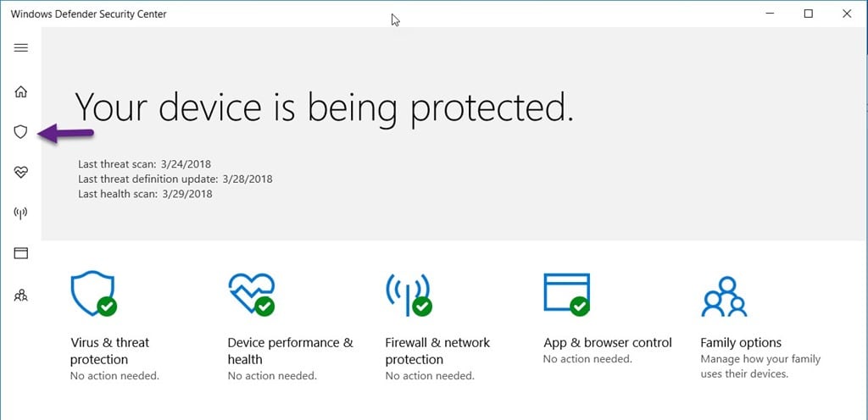
Task: Open Firewall & network protection link
Action: pos(437,351)
